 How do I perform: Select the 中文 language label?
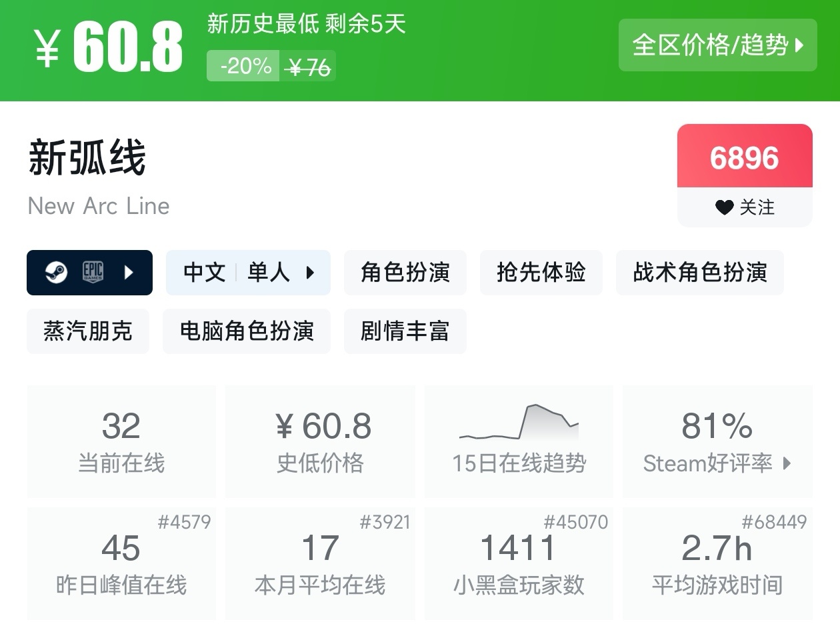click(205, 272)
